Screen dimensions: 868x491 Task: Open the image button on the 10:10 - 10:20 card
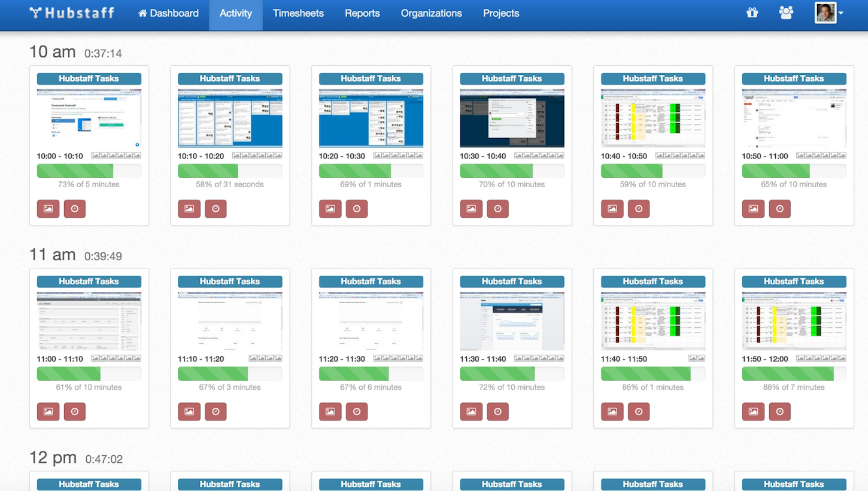189,209
